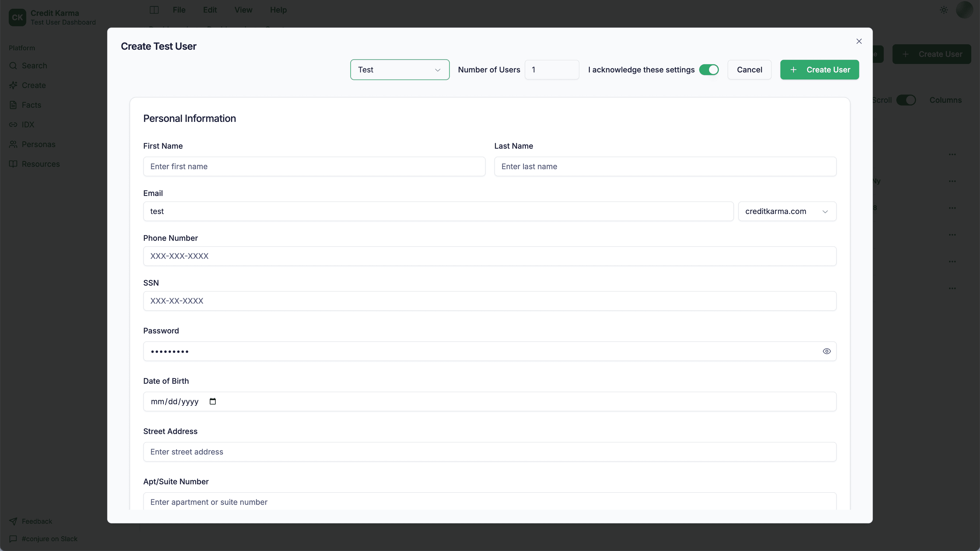Click the Number of Users input field
980x551 pixels.
click(x=552, y=70)
